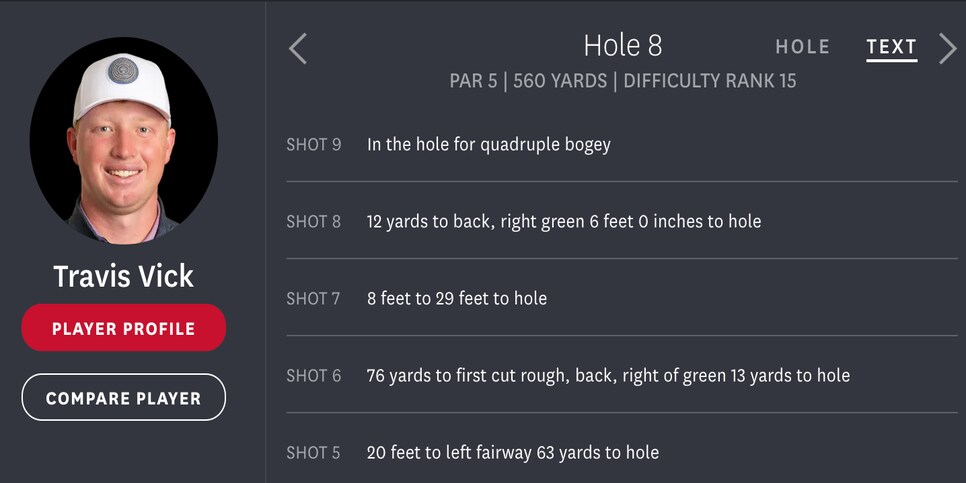
Task: Click the par and yardage info line
Action: pyautogui.click(x=623, y=81)
